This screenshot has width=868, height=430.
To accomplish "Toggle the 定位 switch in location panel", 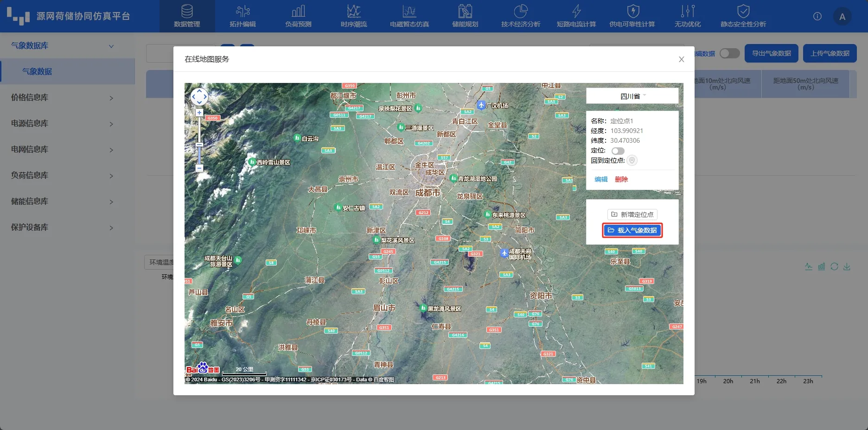I will click(618, 151).
